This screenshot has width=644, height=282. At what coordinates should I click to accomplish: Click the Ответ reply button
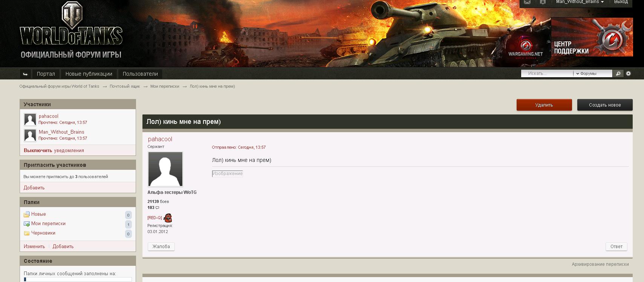coord(616,247)
